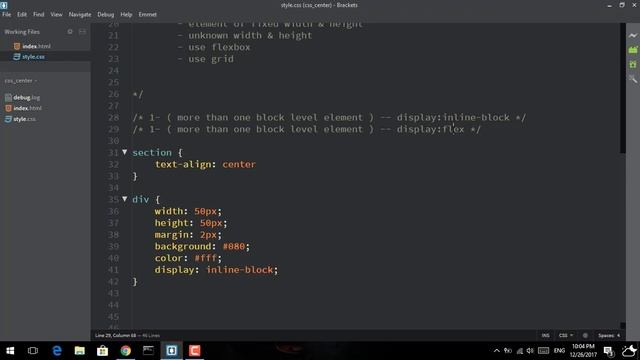The image size is (640, 360).
Task: Open the View menu
Action: pyautogui.click(x=56, y=14)
